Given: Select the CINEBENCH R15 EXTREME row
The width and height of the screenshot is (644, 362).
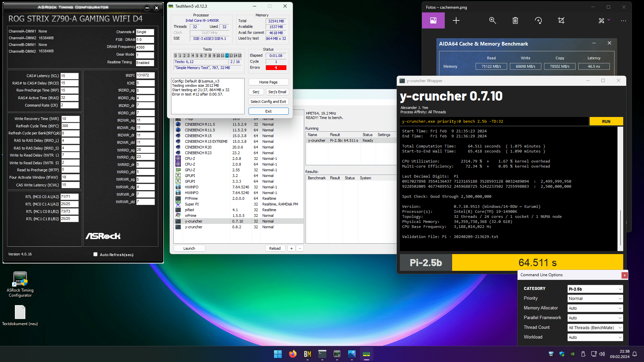Looking at the screenshot, I should (239, 141).
